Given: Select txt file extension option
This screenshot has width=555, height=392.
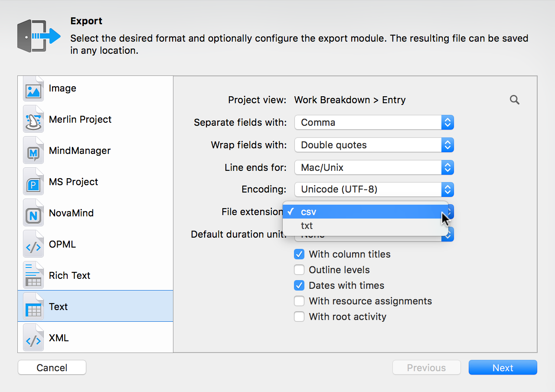Looking at the screenshot, I should tap(366, 226).
